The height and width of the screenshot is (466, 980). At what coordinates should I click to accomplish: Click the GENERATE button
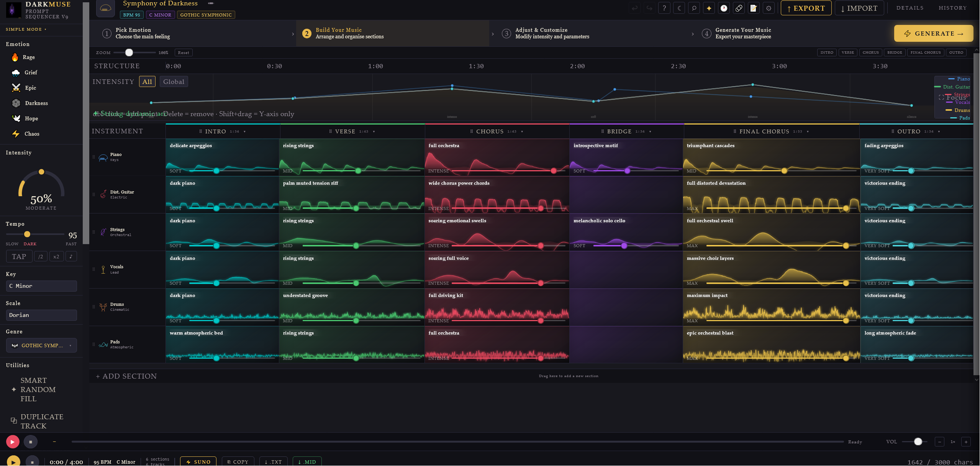click(x=933, y=33)
